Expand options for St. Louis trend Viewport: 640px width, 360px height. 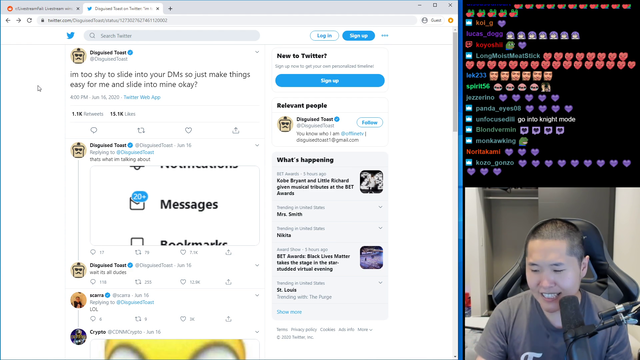point(380,283)
